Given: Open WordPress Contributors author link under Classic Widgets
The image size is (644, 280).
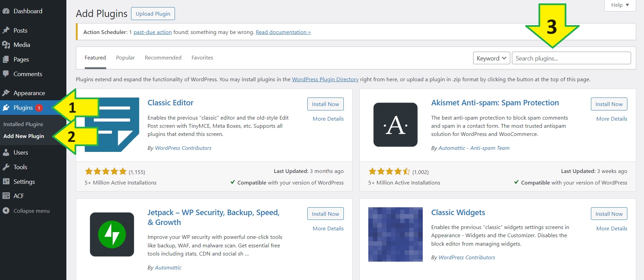Looking at the screenshot, I should (467, 257).
